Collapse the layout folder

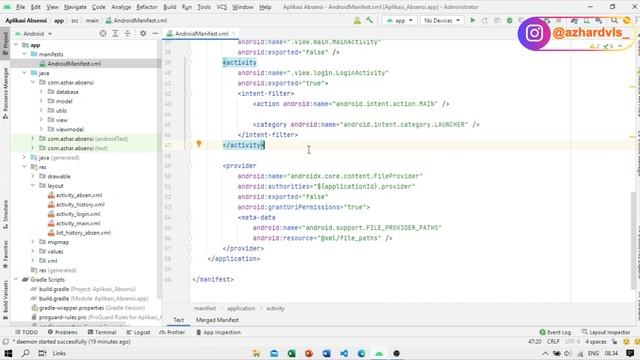pos(33,185)
